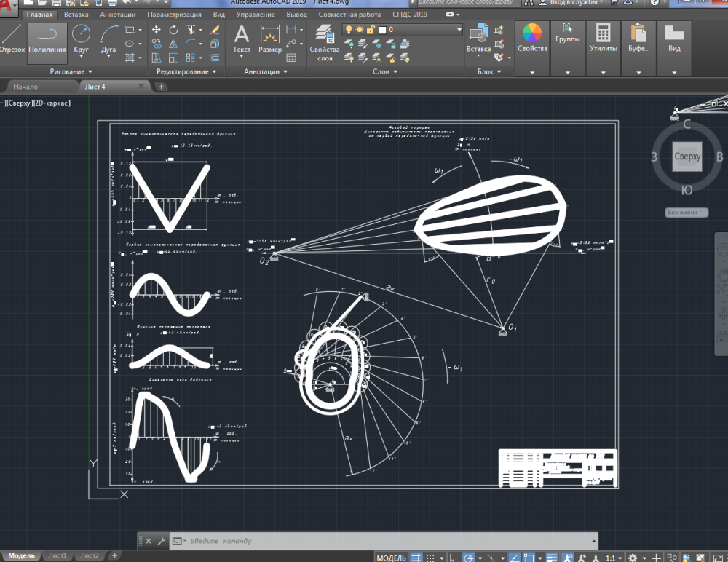Viewport: 728px width, 562px height.
Task: Select the Отрезок (Line) tool
Action: tap(11, 40)
